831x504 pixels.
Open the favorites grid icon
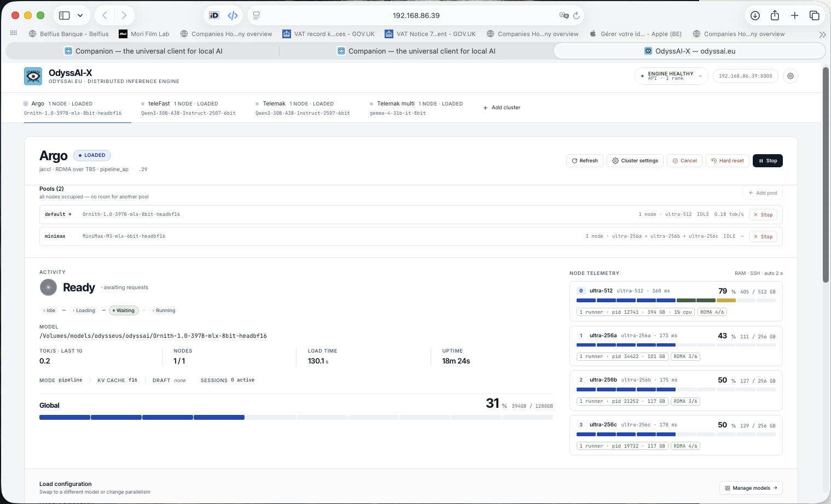tap(14, 33)
